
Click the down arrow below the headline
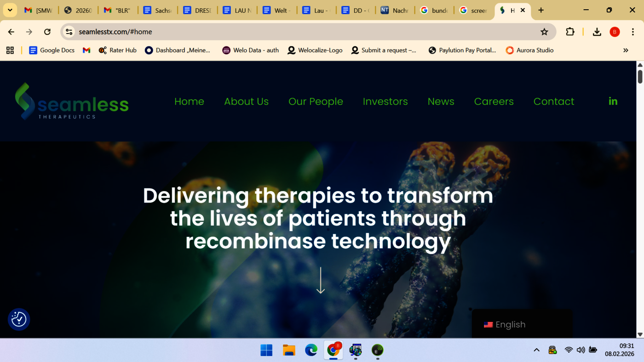[x=321, y=281]
